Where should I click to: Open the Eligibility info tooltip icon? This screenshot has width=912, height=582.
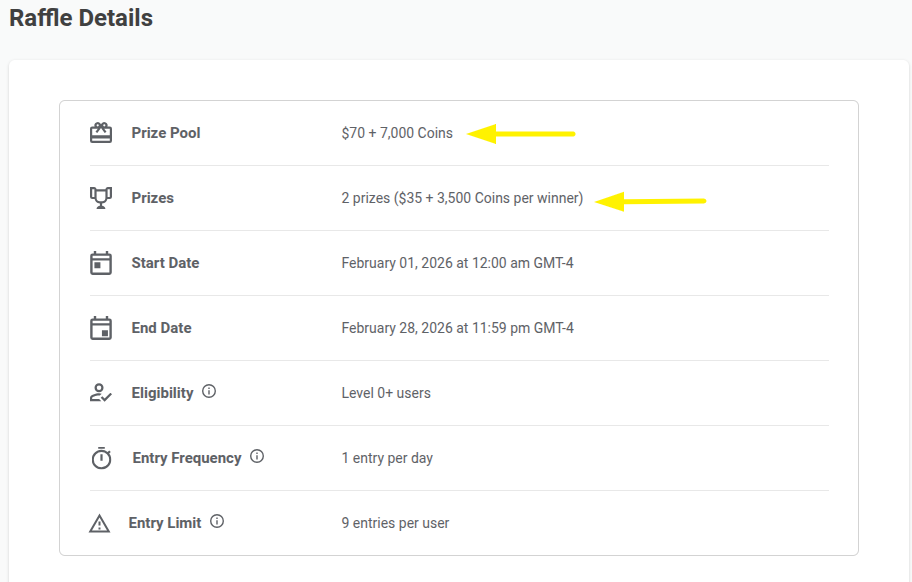209,392
